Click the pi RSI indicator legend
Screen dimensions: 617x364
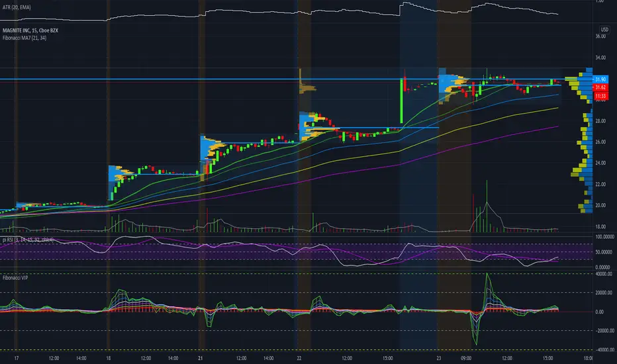(28, 240)
